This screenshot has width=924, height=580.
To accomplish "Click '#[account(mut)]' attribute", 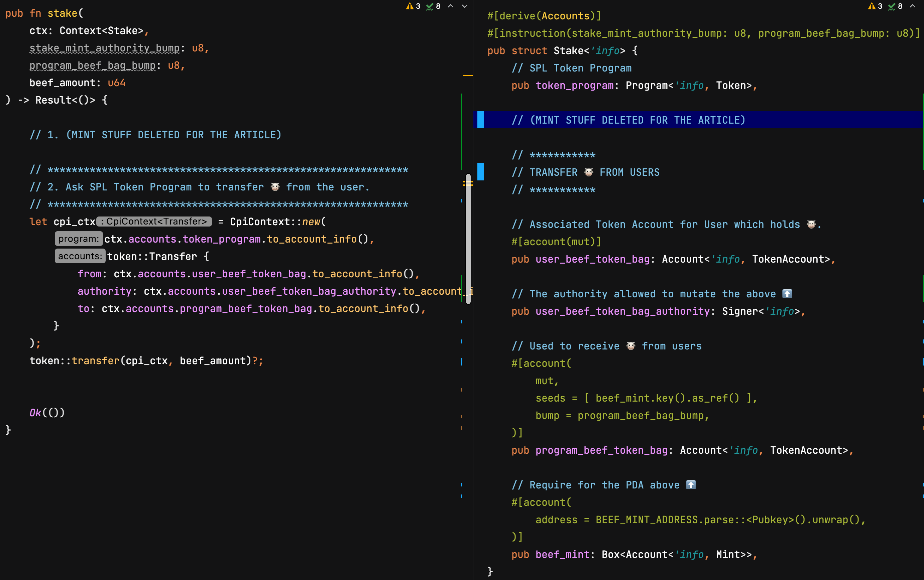I will tap(556, 242).
